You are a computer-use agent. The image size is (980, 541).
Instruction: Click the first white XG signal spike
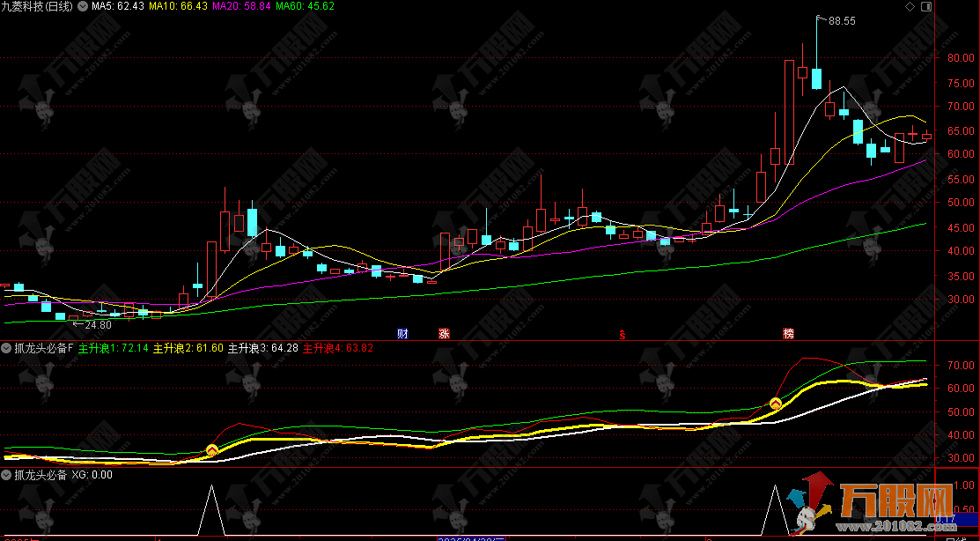(x=211, y=510)
